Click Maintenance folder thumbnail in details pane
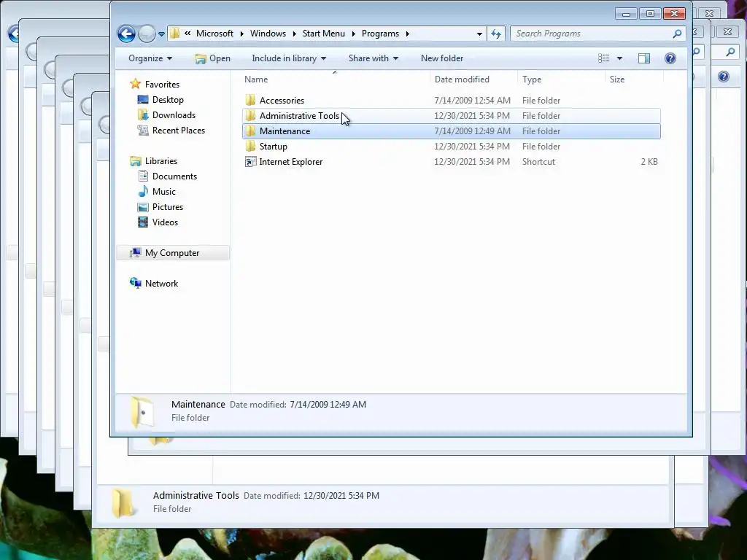Screen dimensions: 747x560 point(142,411)
